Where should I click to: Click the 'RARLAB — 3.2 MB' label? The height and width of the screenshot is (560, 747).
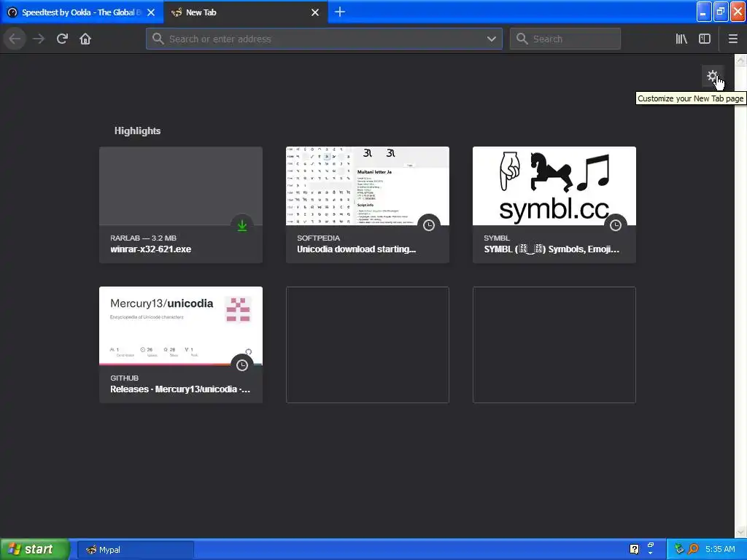coord(144,238)
